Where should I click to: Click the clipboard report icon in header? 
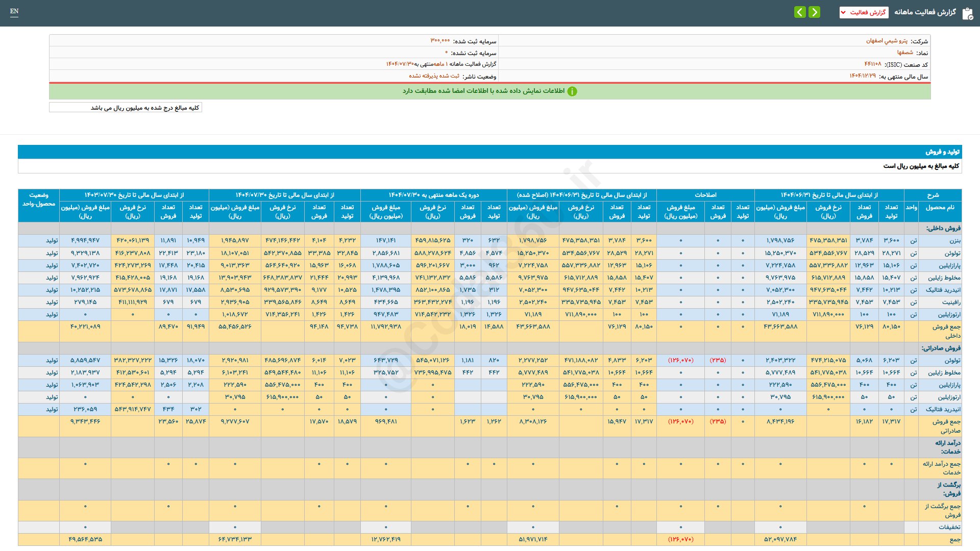click(x=967, y=13)
